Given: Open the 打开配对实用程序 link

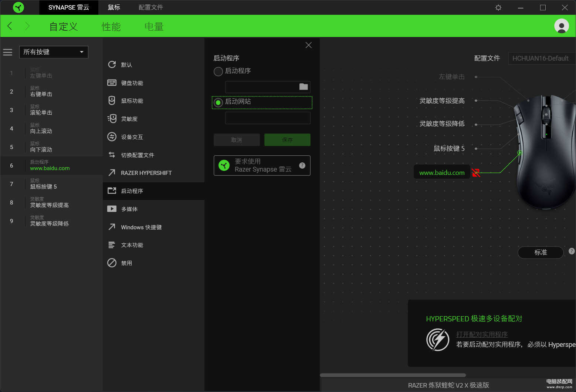Looking at the screenshot, I should [482, 334].
